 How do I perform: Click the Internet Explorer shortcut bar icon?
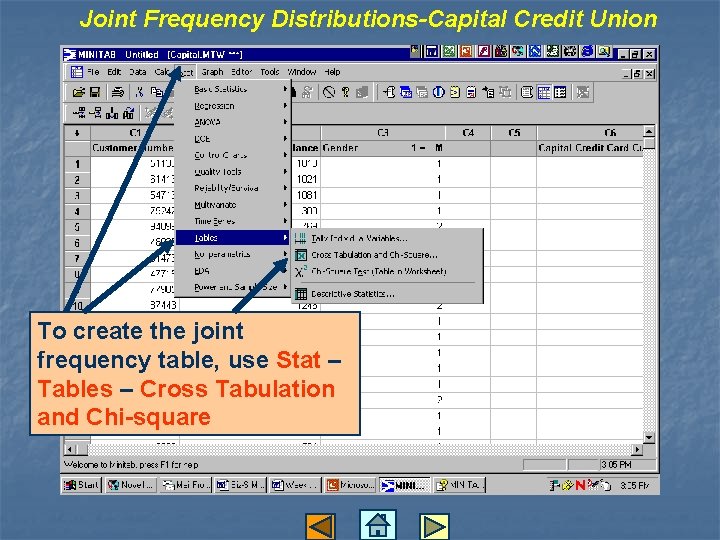coord(587,51)
